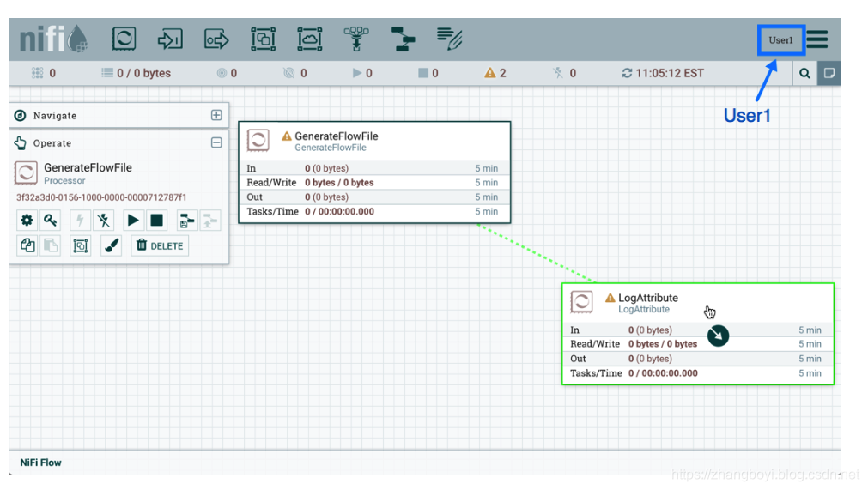Image resolution: width=868 pixels, height=490 pixels.
Task: Select the Input Port toolbar icon
Action: (170, 39)
